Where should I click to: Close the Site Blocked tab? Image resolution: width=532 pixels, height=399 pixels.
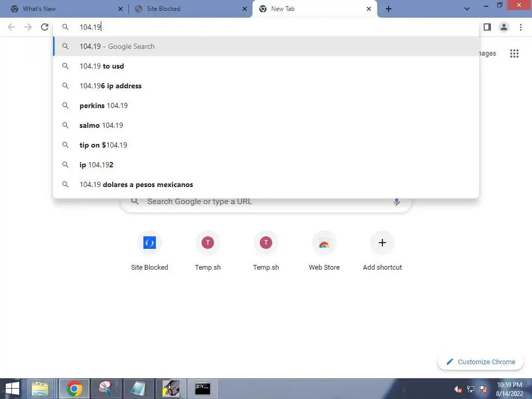point(245,9)
